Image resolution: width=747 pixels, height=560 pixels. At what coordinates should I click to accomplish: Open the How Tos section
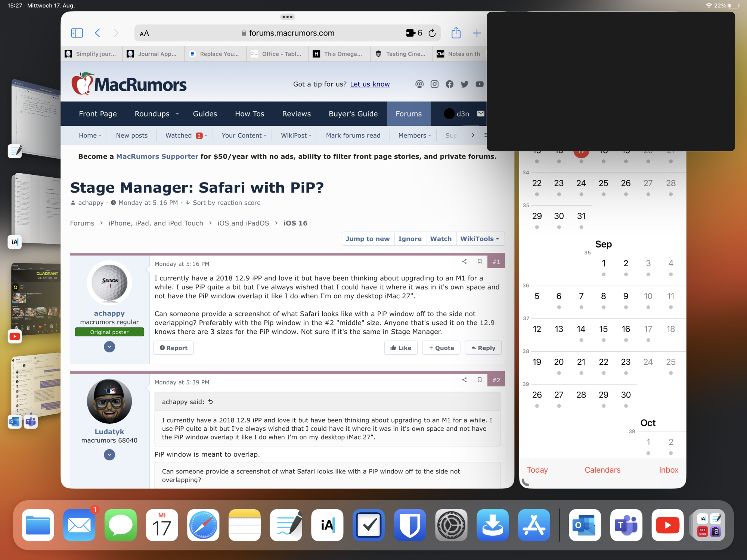(x=249, y=114)
